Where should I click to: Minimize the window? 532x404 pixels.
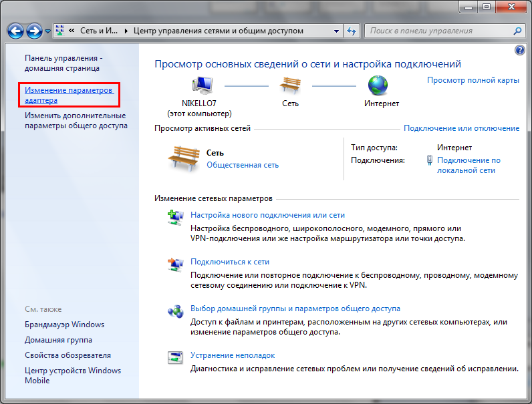[x=469, y=7]
